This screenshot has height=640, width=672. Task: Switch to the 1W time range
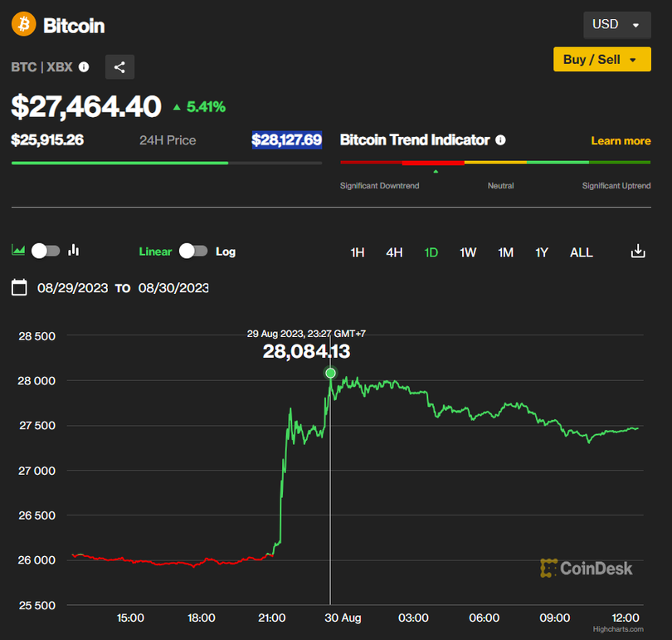[x=468, y=252]
